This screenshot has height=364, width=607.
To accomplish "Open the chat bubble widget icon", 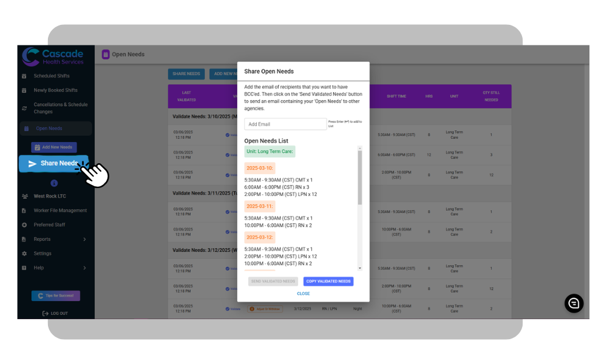I will (574, 304).
